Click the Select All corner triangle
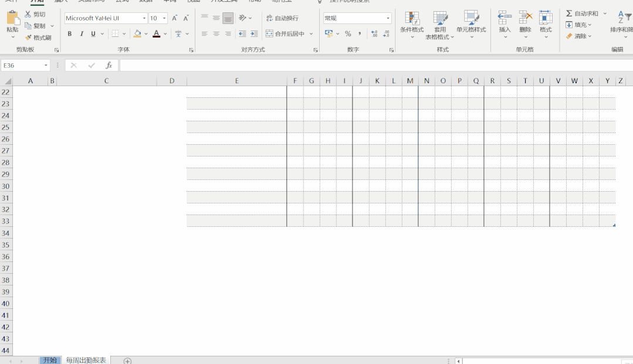Screen dimensions: 633x364 pyautogui.click(x=7, y=81)
